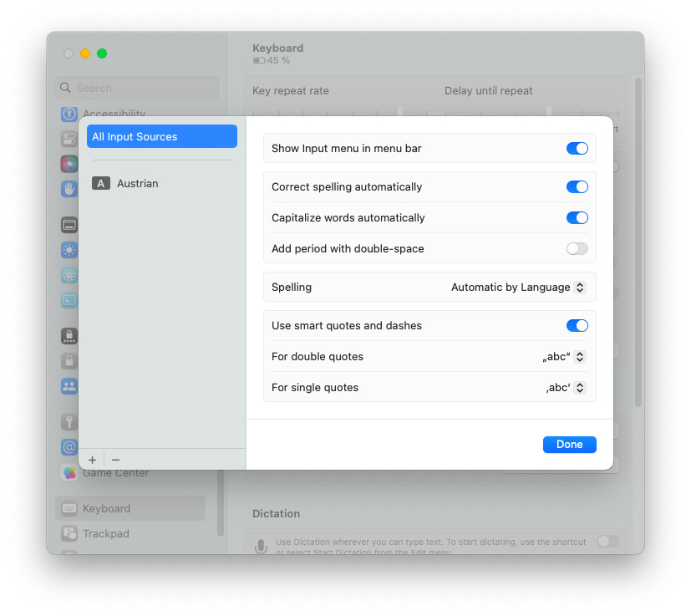Screen dimensions: 691x616
Task: Click the Keyboard title at window top
Action: point(277,48)
